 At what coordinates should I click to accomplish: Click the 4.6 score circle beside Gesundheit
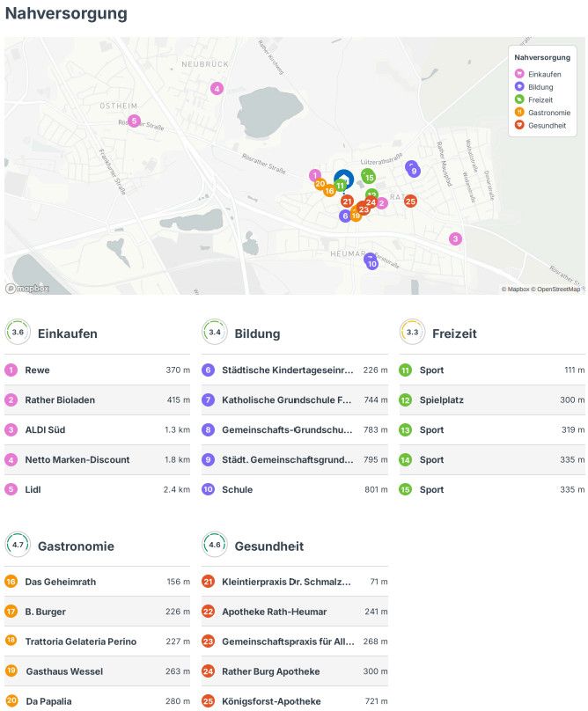pyautogui.click(x=215, y=545)
